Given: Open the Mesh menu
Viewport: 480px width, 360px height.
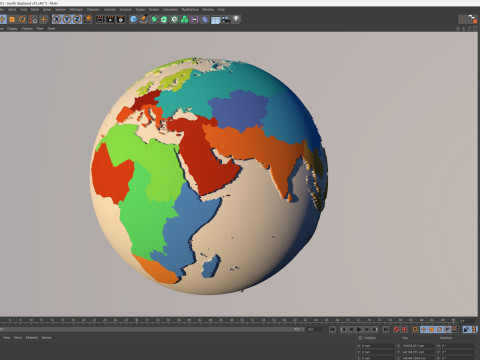Looking at the screenshot, I should pos(35,9).
